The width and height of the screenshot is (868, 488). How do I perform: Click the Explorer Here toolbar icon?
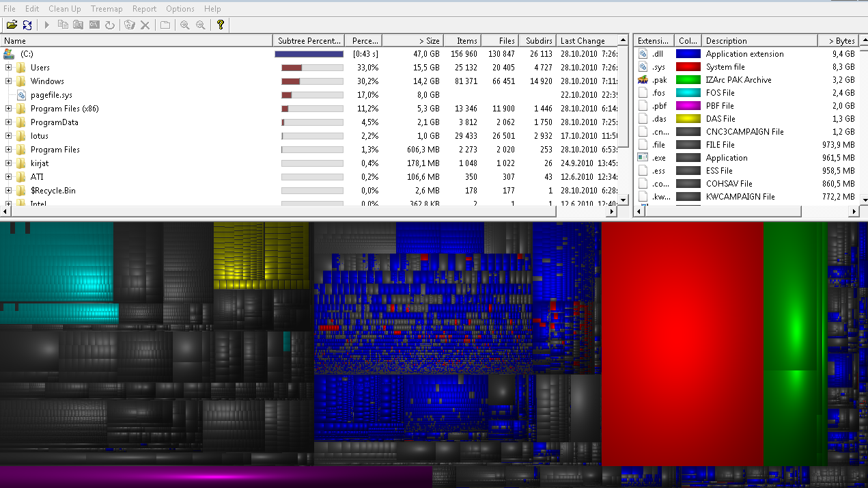click(x=78, y=25)
